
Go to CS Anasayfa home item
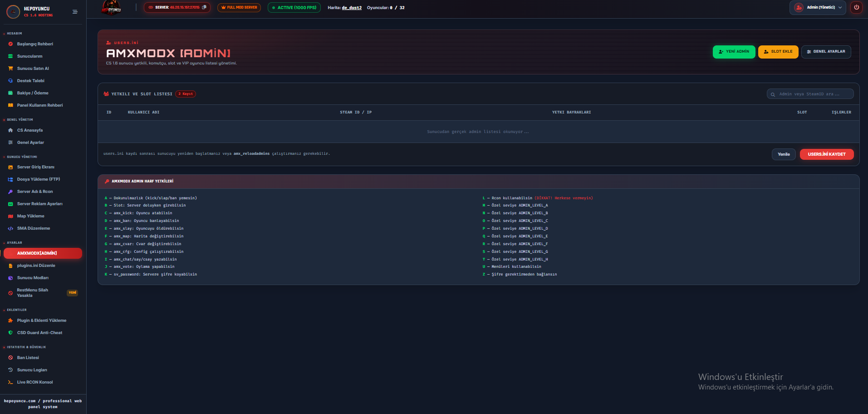[x=30, y=130]
